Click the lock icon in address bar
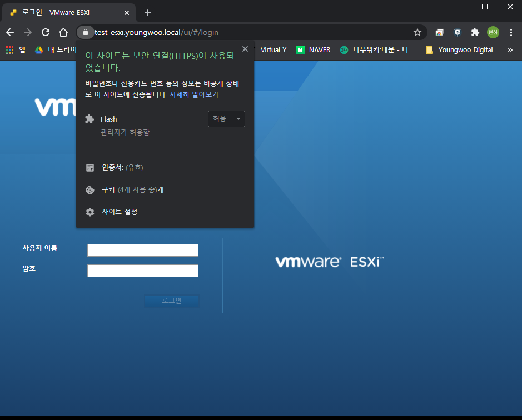 (x=86, y=32)
